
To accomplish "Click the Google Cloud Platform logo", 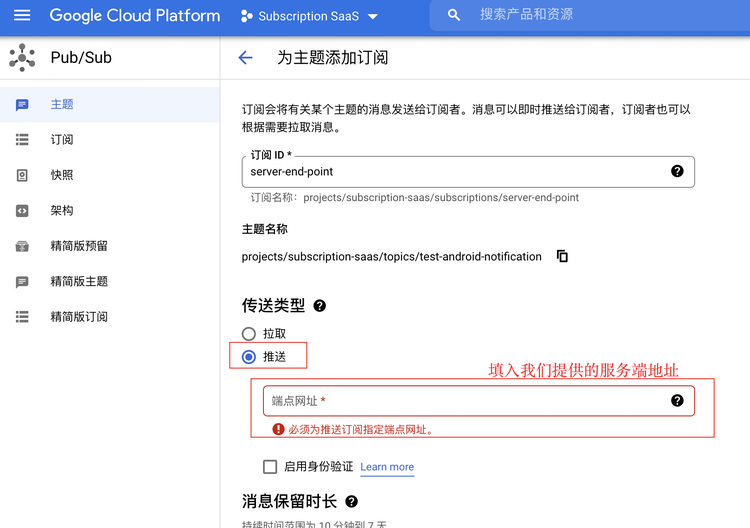I will click(x=135, y=15).
